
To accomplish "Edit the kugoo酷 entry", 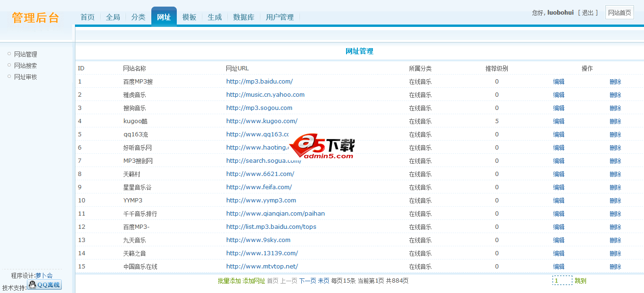I will 559,121.
